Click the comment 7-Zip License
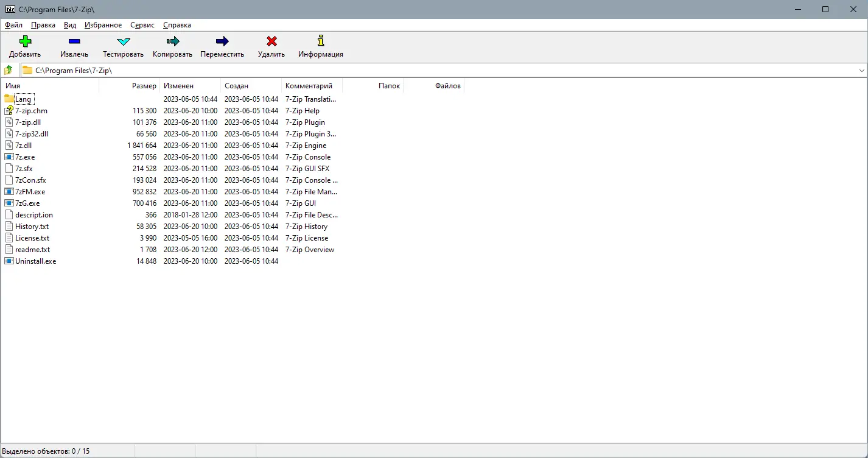Screen dimensions: 868x458 307,238
